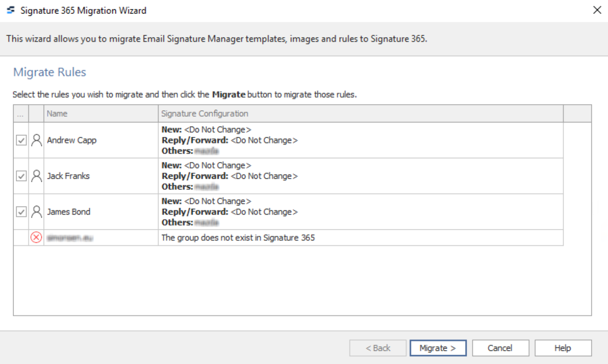This screenshot has width=608, height=364.
Task: Uncheck the Andrew Capp rule checkbox
Action: tap(21, 140)
